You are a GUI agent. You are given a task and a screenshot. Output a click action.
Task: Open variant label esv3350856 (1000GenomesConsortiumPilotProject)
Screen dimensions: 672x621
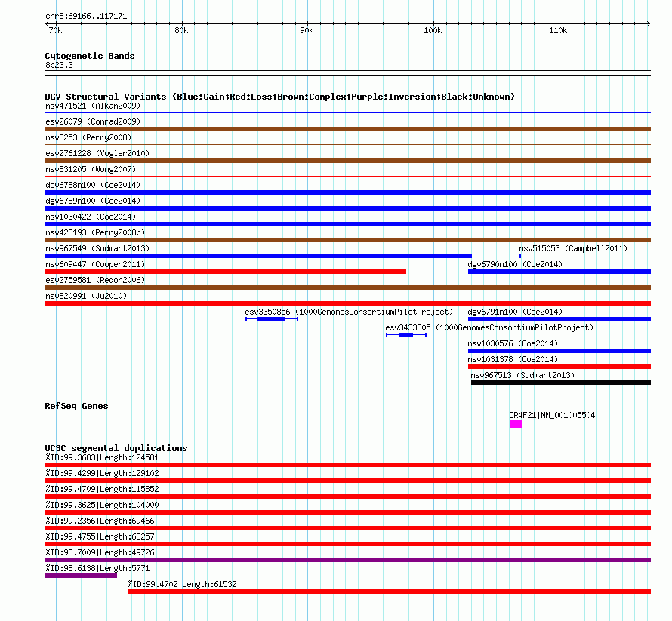[x=349, y=312]
